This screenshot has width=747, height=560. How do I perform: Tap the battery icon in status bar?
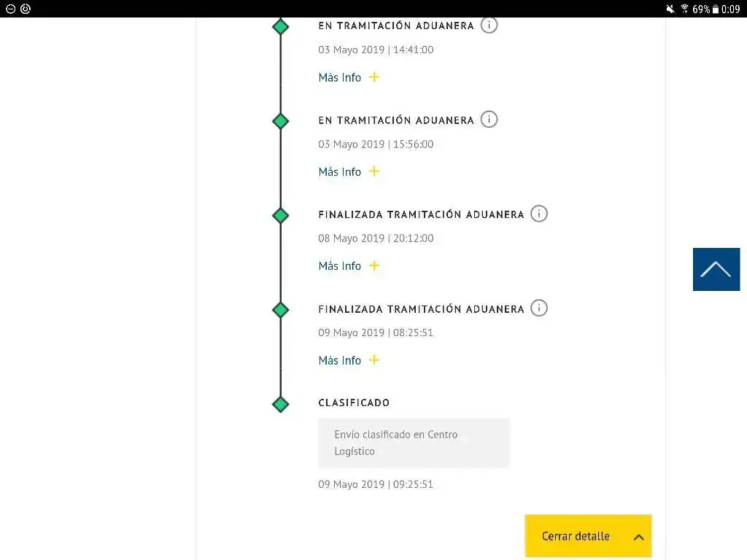click(715, 9)
